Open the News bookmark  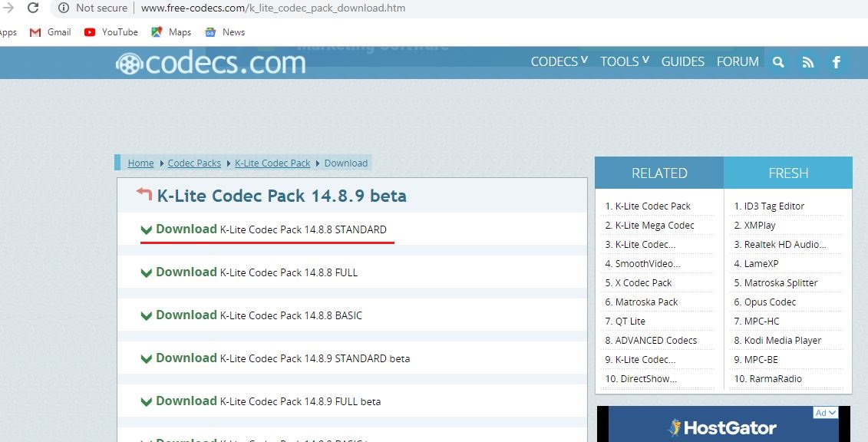(225, 32)
